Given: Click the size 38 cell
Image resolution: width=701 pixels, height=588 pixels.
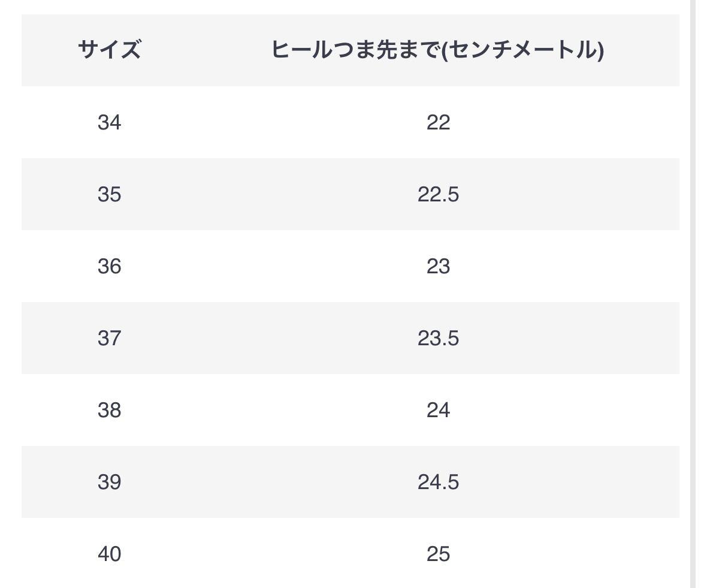Looking at the screenshot, I should pyautogui.click(x=109, y=410).
